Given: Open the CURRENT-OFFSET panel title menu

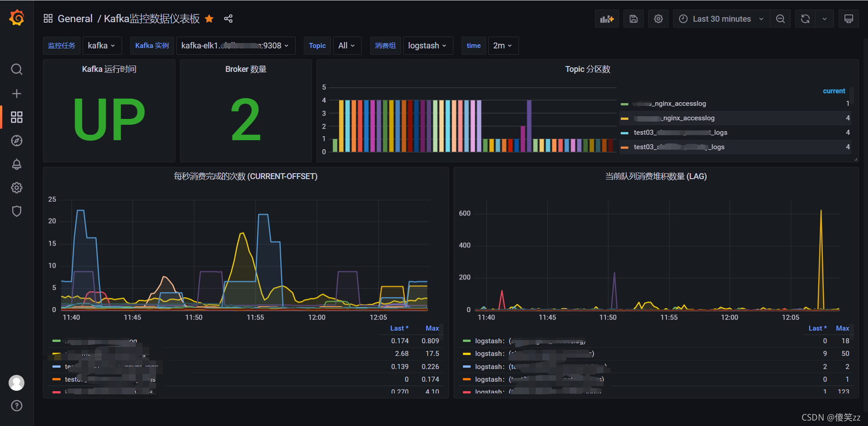Looking at the screenshot, I should click(245, 176).
